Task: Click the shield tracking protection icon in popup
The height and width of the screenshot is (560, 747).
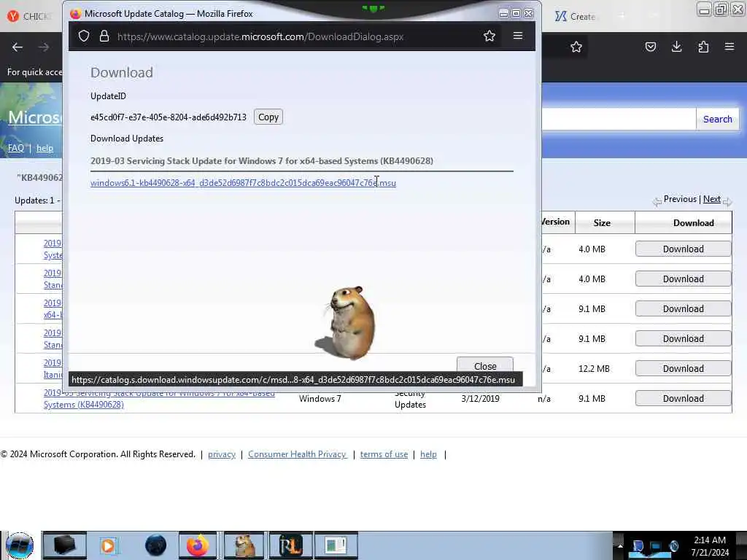Action: 84,36
